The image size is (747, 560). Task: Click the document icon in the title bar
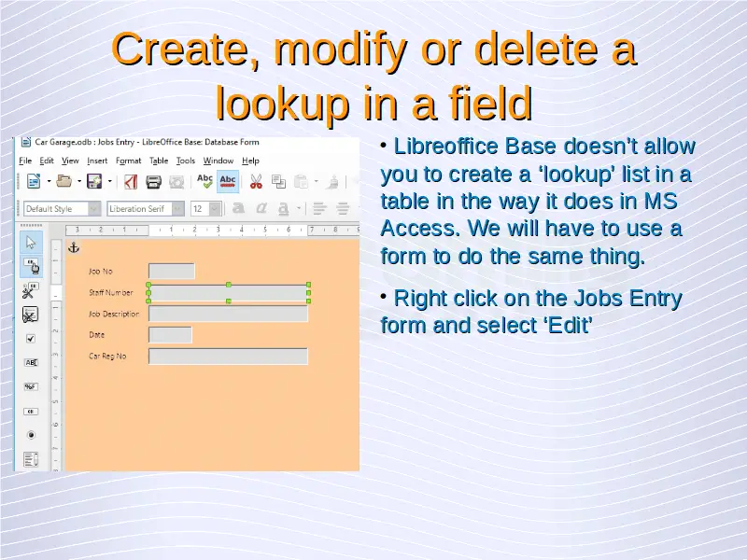pyautogui.click(x=26, y=142)
